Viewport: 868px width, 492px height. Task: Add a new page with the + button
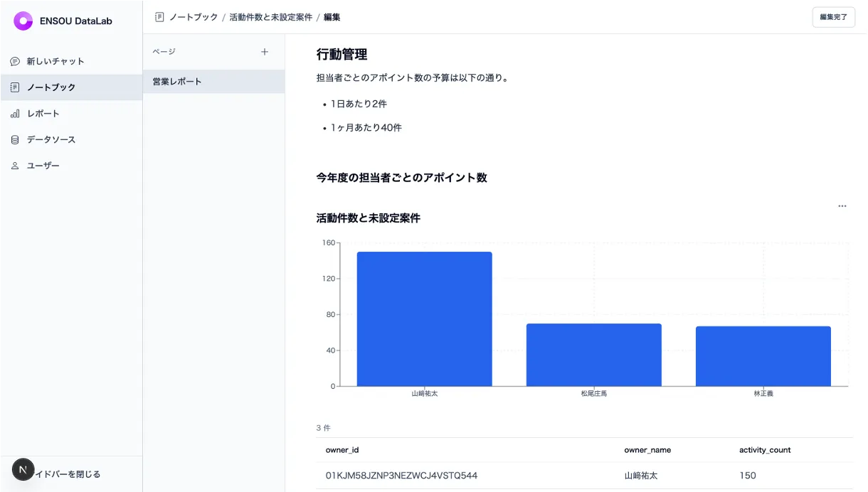pos(264,51)
